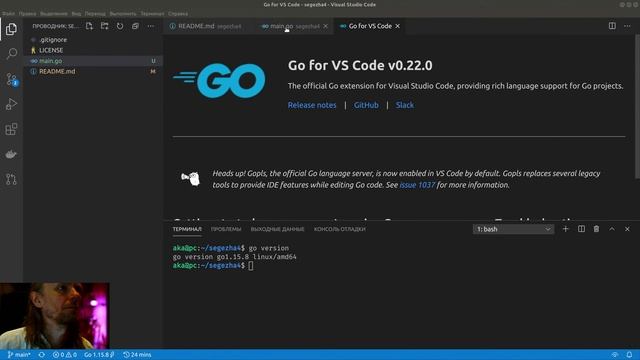The width and height of the screenshot is (640, 360).
Task: Open README.md in file explorer
Action: tap(93, 71)
